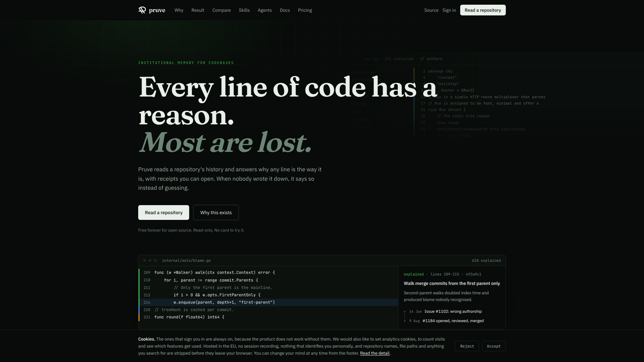This screenshot has height=362, width=644.
Task: Click the pruve wordmark text
Action: point(157,10)
